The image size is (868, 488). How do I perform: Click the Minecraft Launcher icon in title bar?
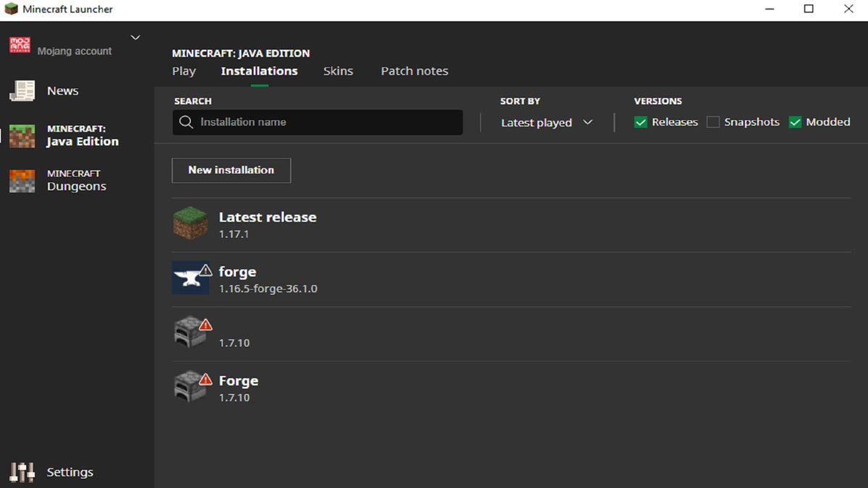pyautogui.click(x=12, y=8)
